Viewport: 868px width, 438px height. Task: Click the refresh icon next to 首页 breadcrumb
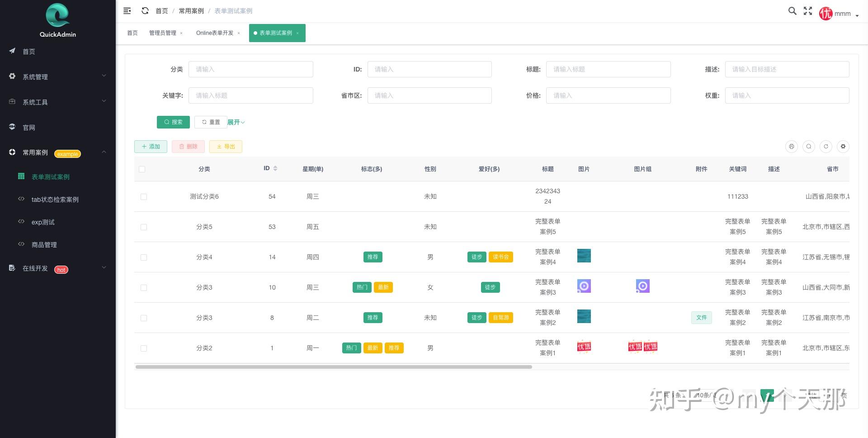[x=145, y=11]
